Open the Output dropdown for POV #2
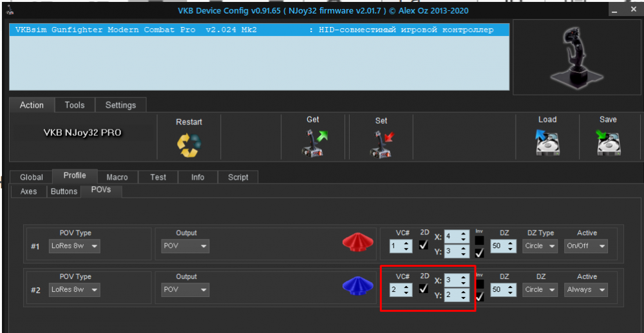 [x=185, y=289]
